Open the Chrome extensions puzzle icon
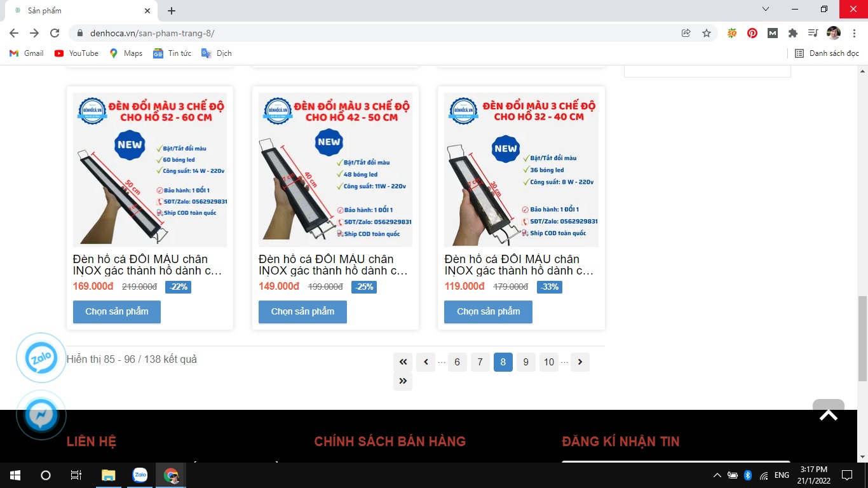 (x=792, y=33)
